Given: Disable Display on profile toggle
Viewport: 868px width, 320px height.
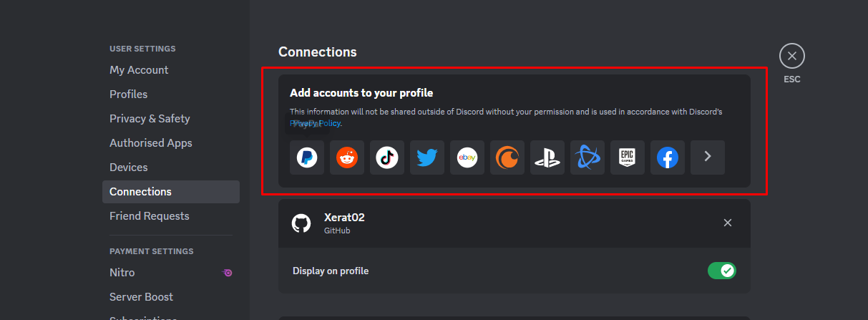Looking at the screenshot, I should (721, 271).
